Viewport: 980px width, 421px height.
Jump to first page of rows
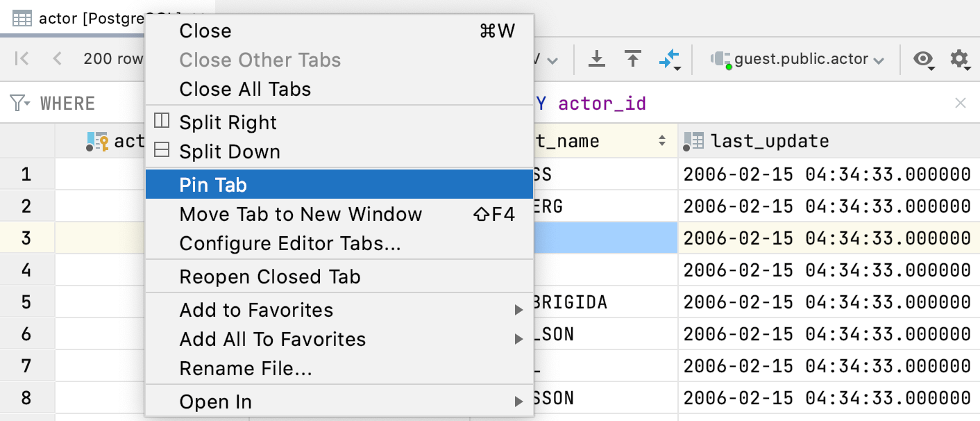click(22, 59)
